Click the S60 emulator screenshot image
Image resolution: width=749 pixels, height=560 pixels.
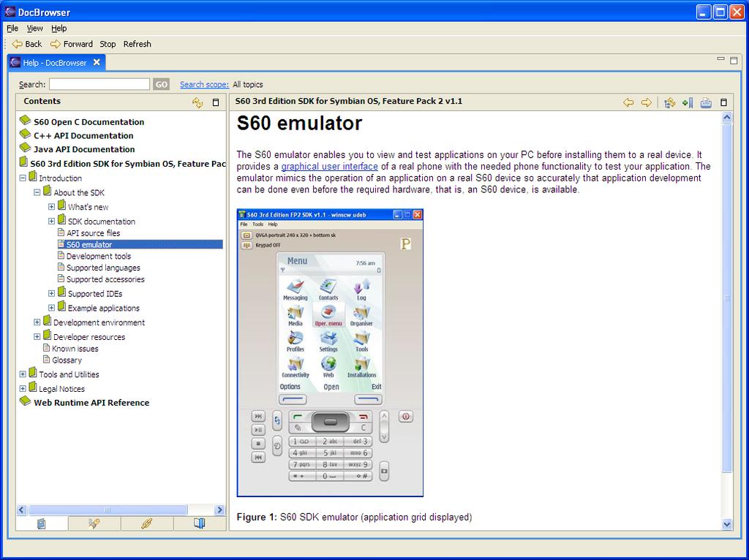[330, 353]
